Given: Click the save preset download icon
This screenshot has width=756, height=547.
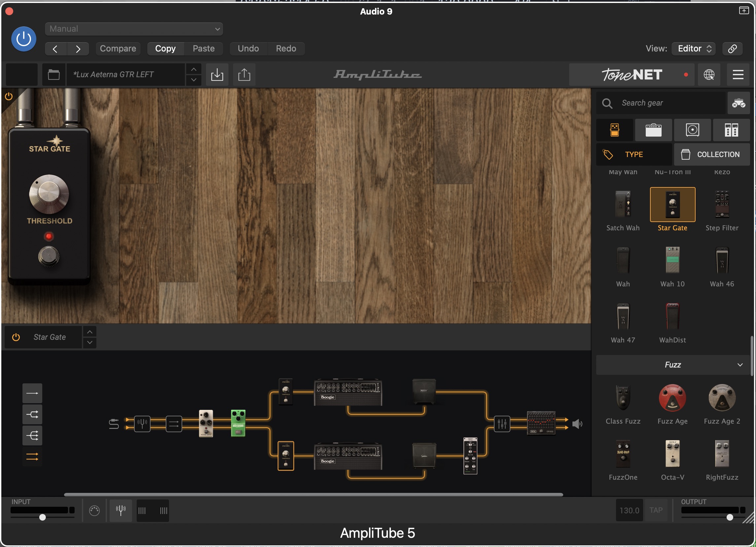Looking at the screenshot, I should coord(217,75).
